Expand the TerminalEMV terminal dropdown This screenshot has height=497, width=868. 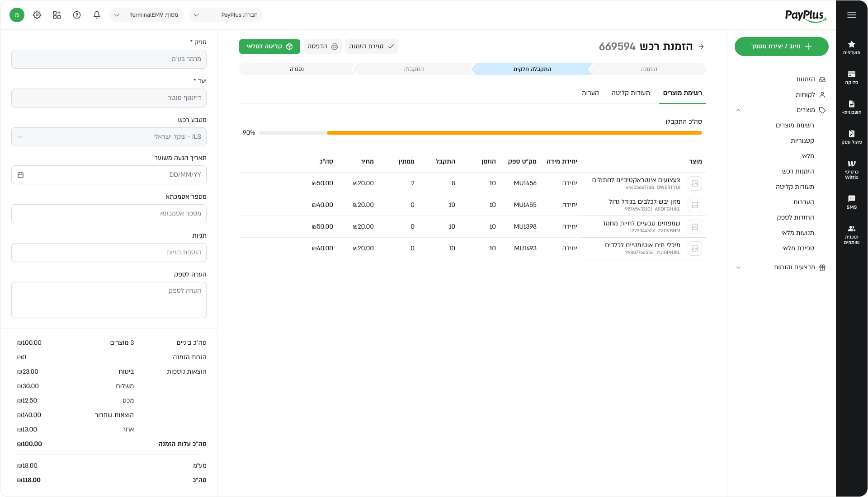[146, 15]
